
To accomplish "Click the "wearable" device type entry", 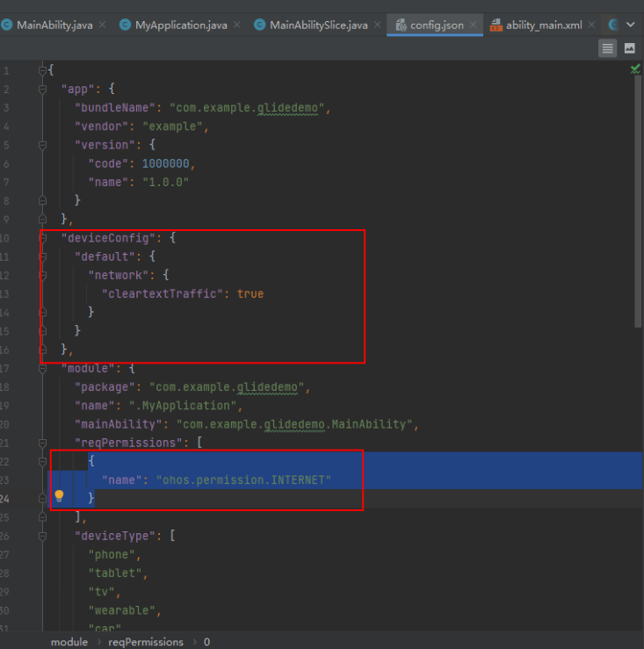I will click(x=121, y=610).
